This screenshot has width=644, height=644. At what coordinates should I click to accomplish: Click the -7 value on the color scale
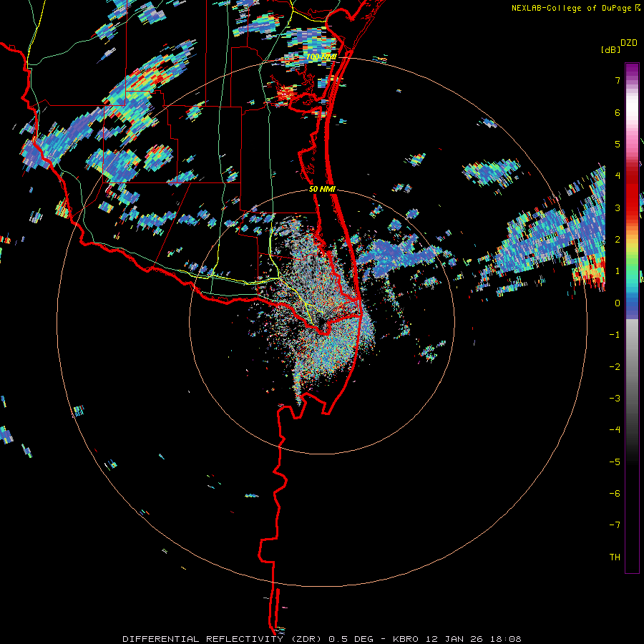(615, 525)
